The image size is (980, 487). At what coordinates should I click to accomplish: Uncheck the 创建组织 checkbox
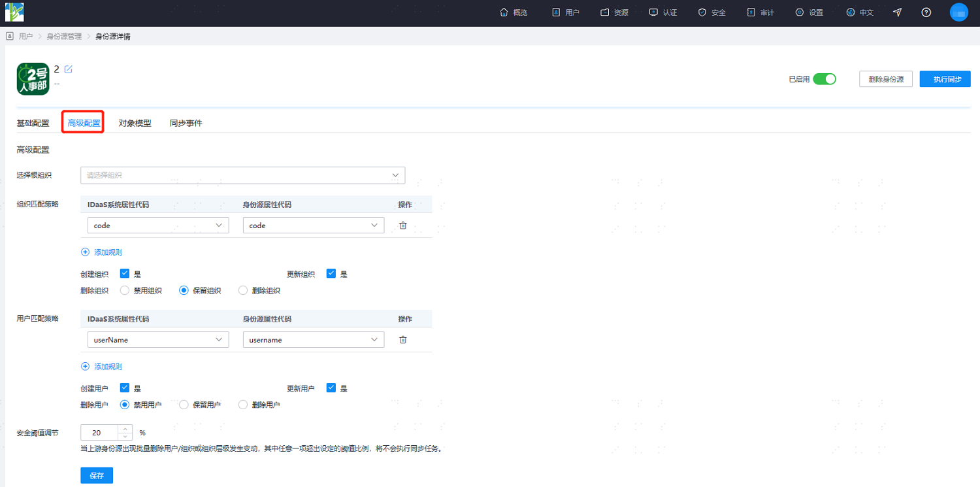coord(125,274)
